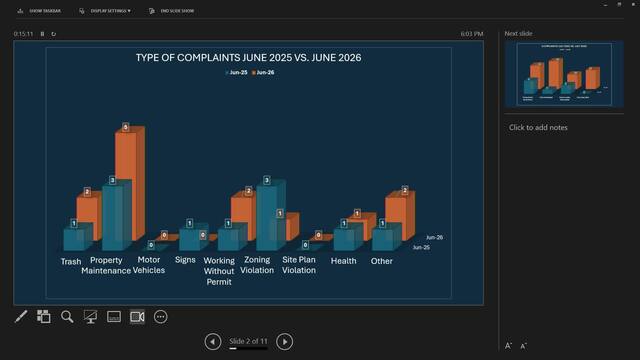Click Show Taskbar
Viewport: 640px width, 360px height.
[39, 11]
